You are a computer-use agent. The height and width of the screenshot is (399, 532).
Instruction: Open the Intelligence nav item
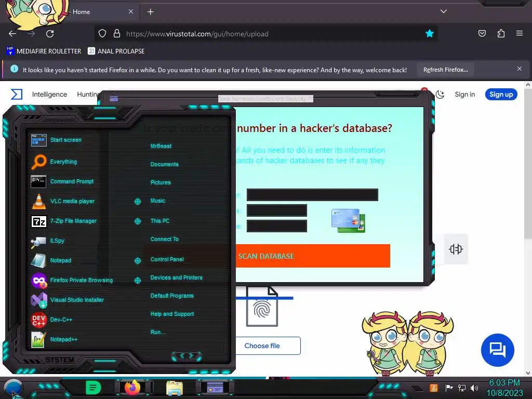point(49,95)
